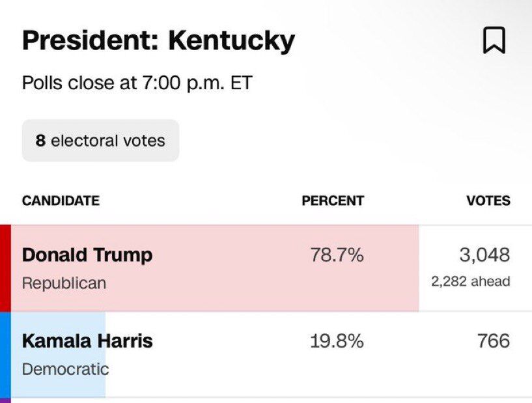Screen dimensions: 532x403
Task: Click the CANDIDATE column header
Action: click(61, 201)
